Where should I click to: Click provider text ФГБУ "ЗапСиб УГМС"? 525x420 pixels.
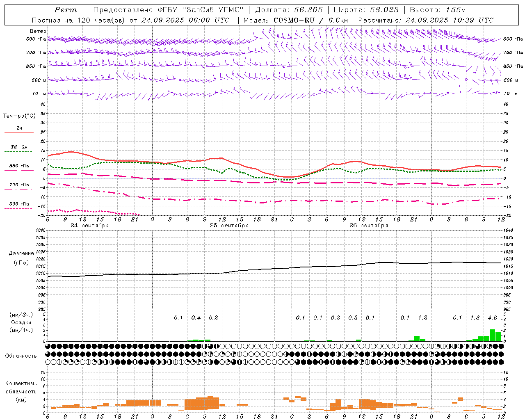coord(201,10)
